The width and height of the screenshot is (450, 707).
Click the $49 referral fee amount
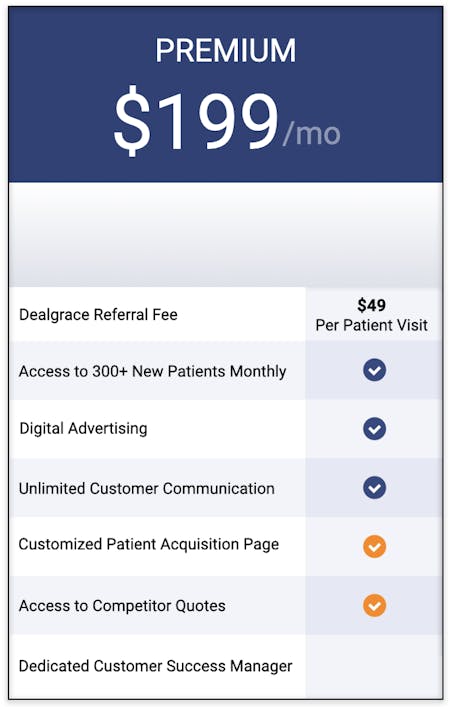[x=372, y=305]
